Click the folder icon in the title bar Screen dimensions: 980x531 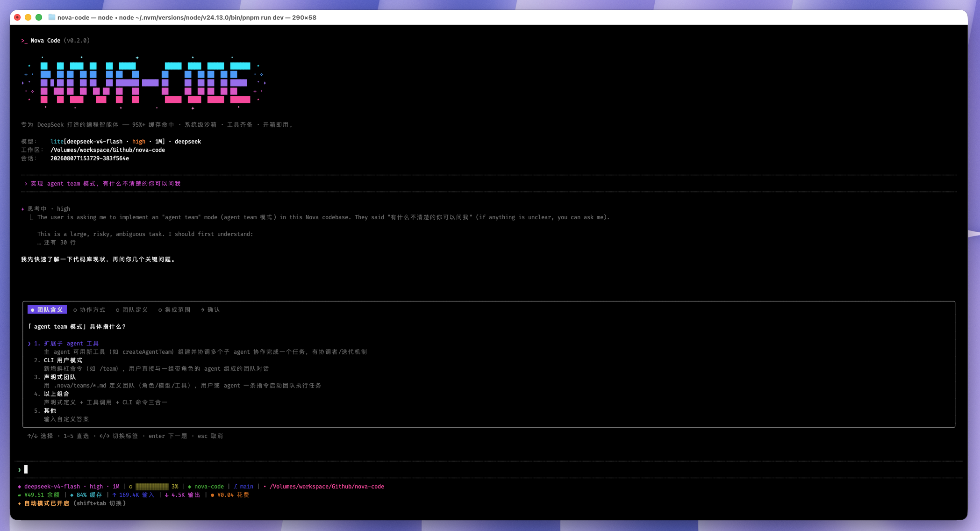click(52, 17)
